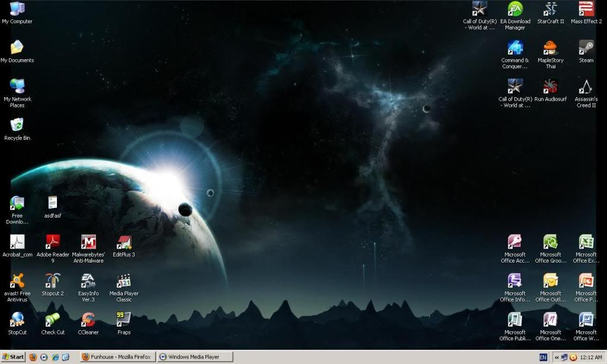Viewport: 607px width, 364px height.
Task: Open the Recycle Bin
Action: point(17,125)
